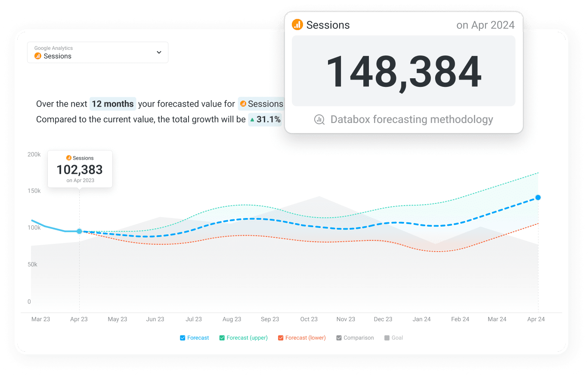
Task: Disable the Forecast series in the legend
Action: [183, 338]
